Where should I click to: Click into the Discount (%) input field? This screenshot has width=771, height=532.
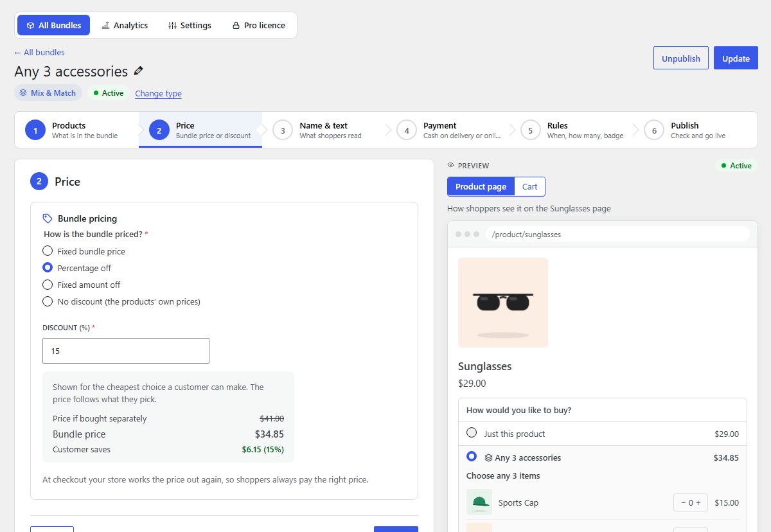pos(126,351)
